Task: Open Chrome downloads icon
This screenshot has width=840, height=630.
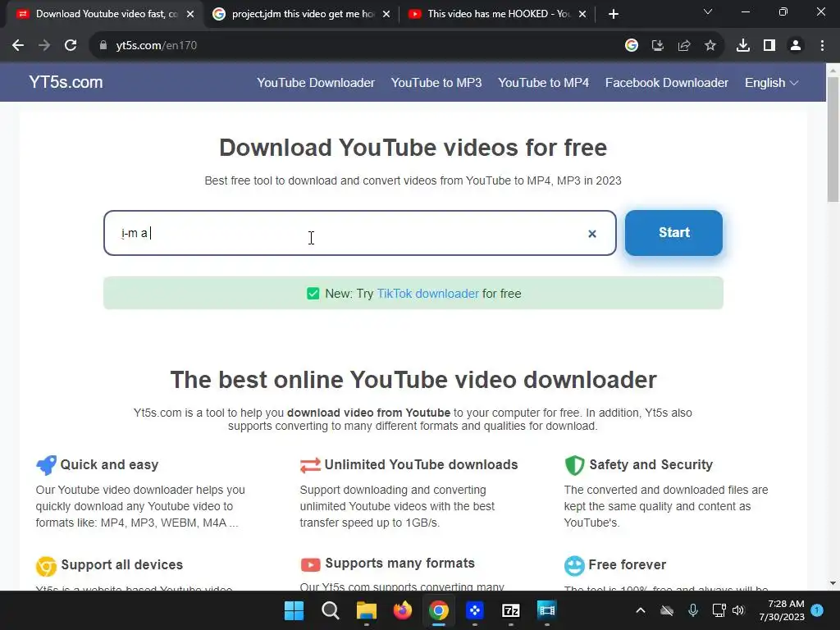Action: coord(743,46)
